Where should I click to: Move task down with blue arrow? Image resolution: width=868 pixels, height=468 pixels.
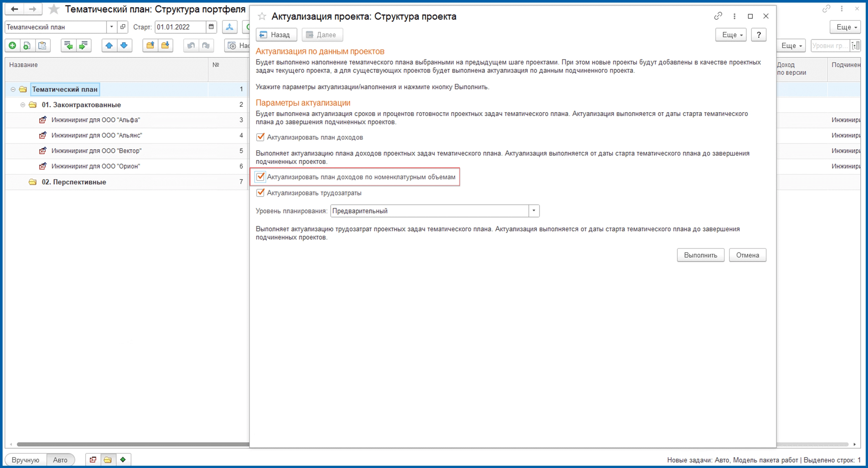[124, 46]
